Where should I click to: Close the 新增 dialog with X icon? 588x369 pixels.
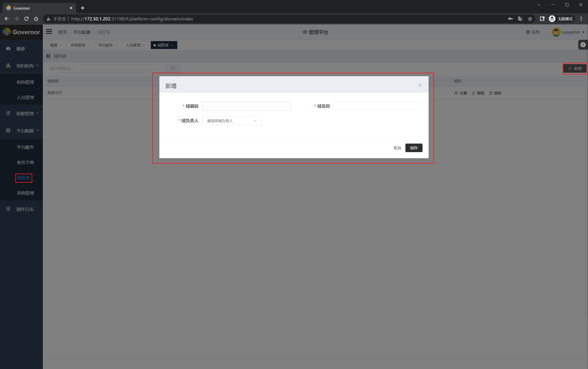pos(420,85)
